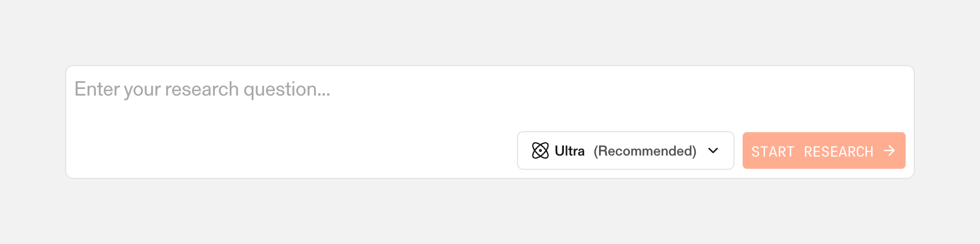This screenshot has width=980, height=244.
Task: Click the orbit-shaped Ultra mode icon
Action: [540, 150]
